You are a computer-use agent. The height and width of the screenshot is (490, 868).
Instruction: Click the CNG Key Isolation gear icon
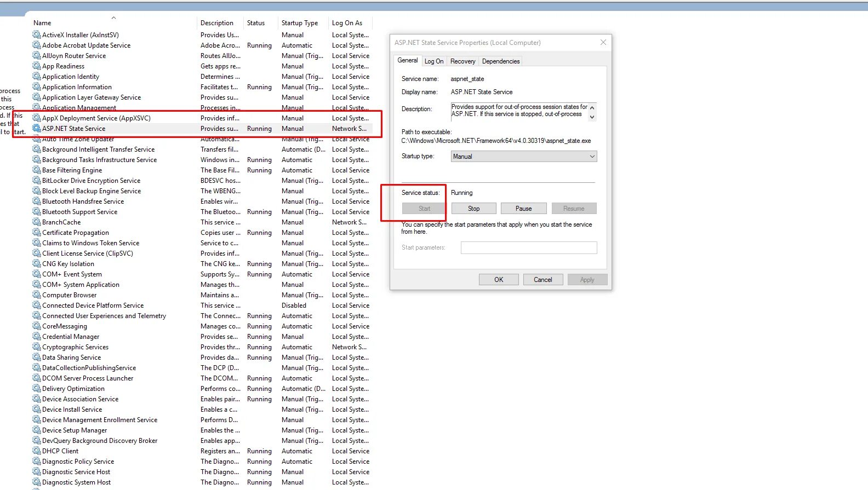point(37,263)
